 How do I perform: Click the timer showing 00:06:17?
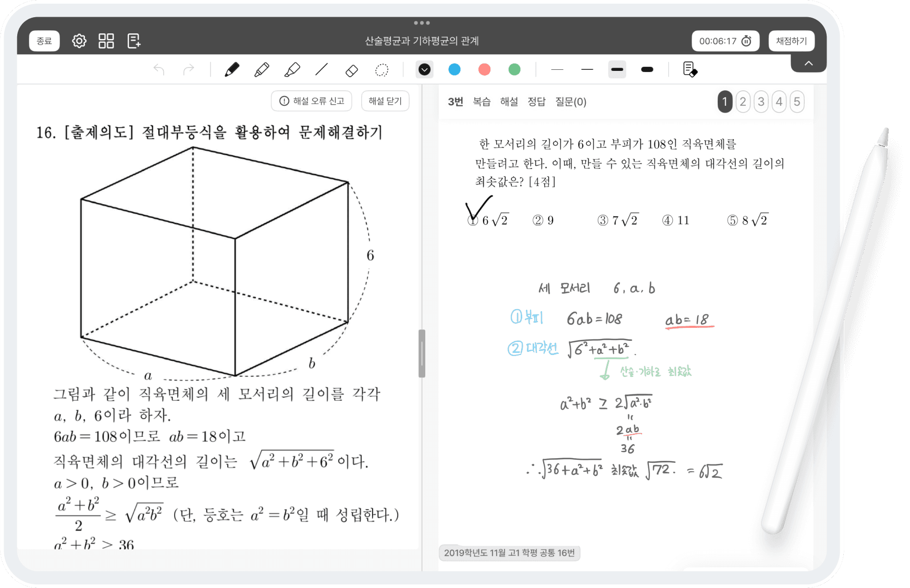point(725,41)
